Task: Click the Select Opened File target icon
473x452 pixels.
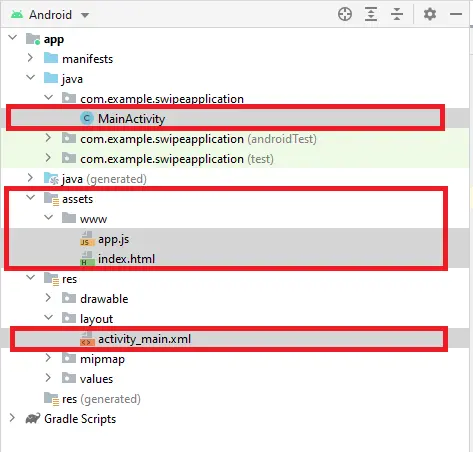Action: (345, 14)
